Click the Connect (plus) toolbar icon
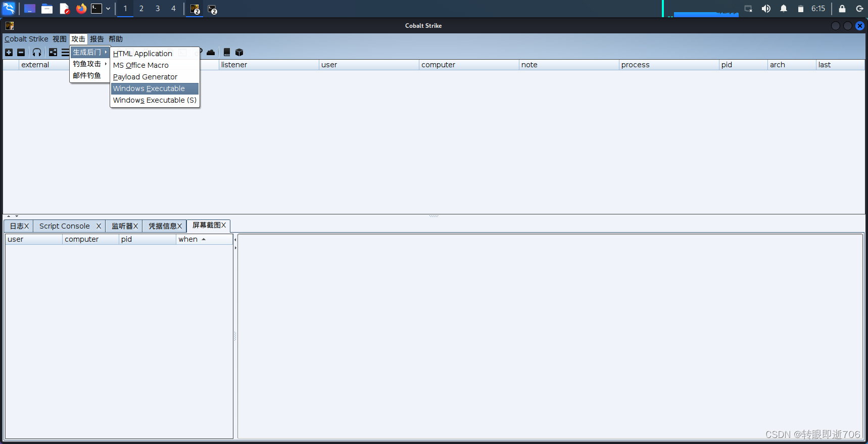The height and width of the screenshot is (444, 868). [9, 52]
